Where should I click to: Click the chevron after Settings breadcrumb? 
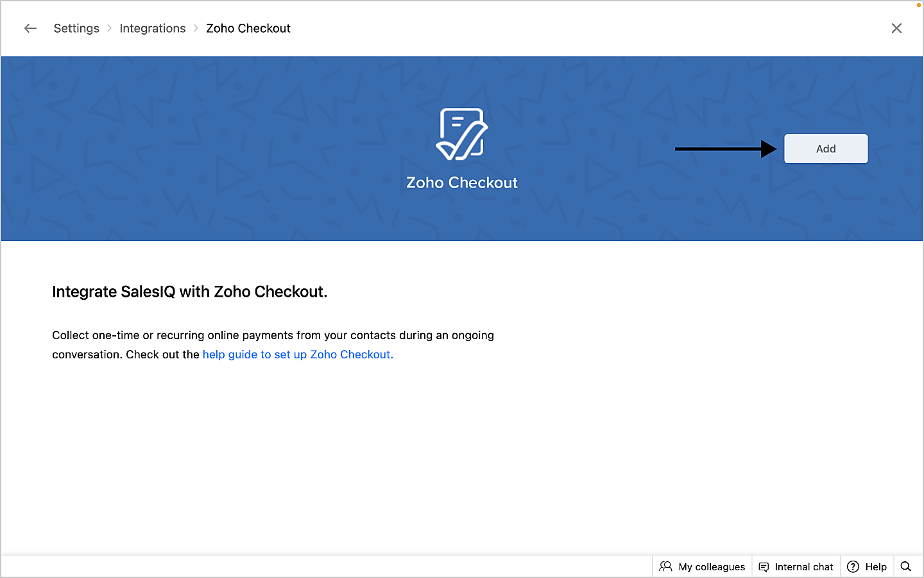(110, 28)
